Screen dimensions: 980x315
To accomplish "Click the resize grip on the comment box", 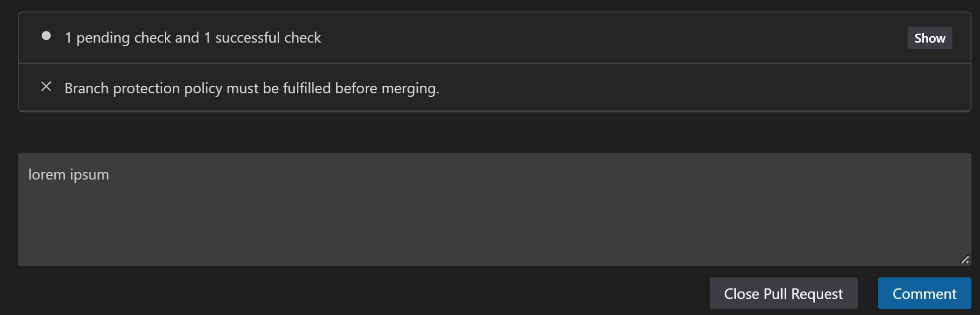I will point(964,260).
